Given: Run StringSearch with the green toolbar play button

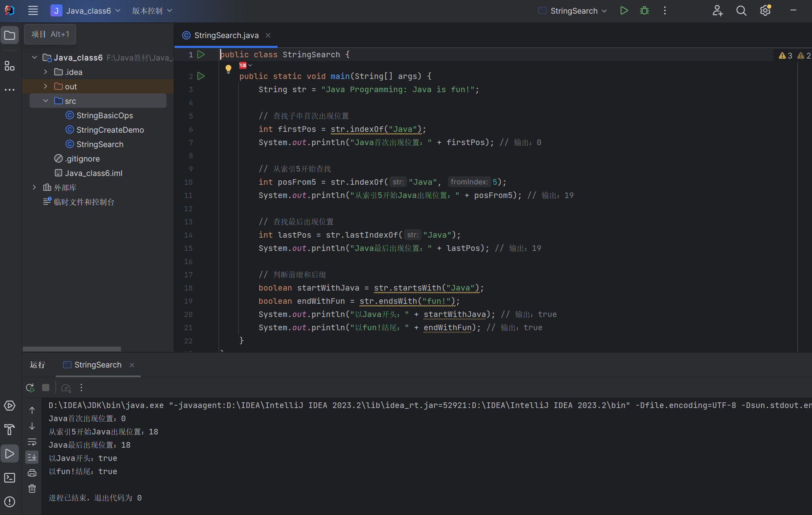Looking at the screenshot, I should (x=624, y=11).
